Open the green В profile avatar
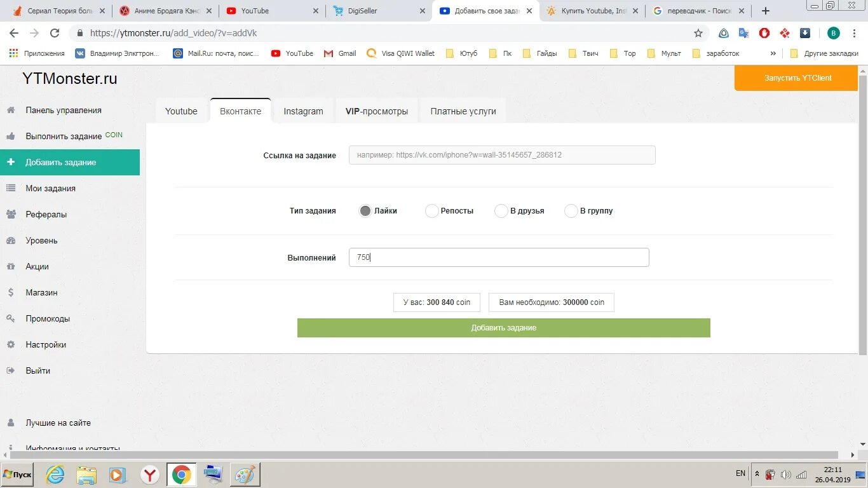This screenshot has width=868, height=488. 834,33
